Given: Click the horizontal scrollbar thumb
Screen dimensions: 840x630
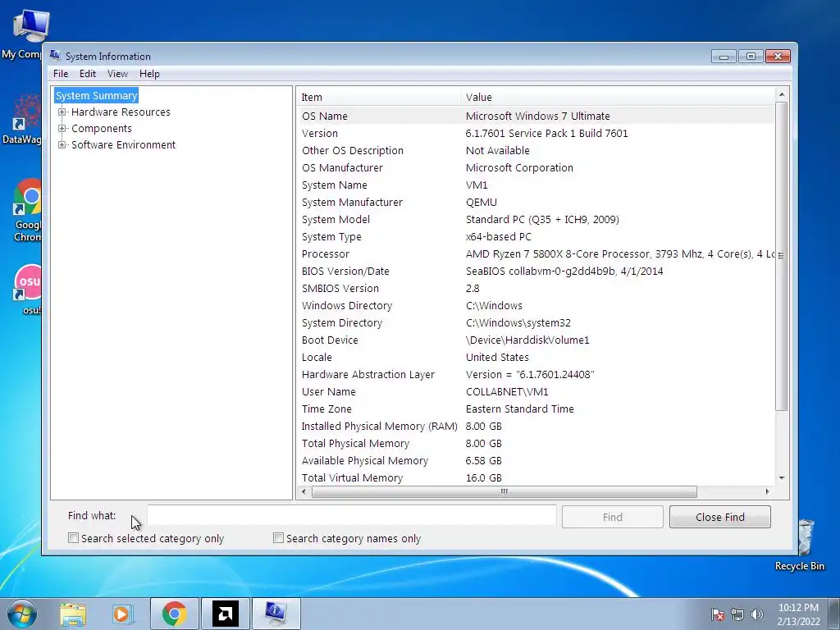Looking at the screenshot, I should coord(504,491).
